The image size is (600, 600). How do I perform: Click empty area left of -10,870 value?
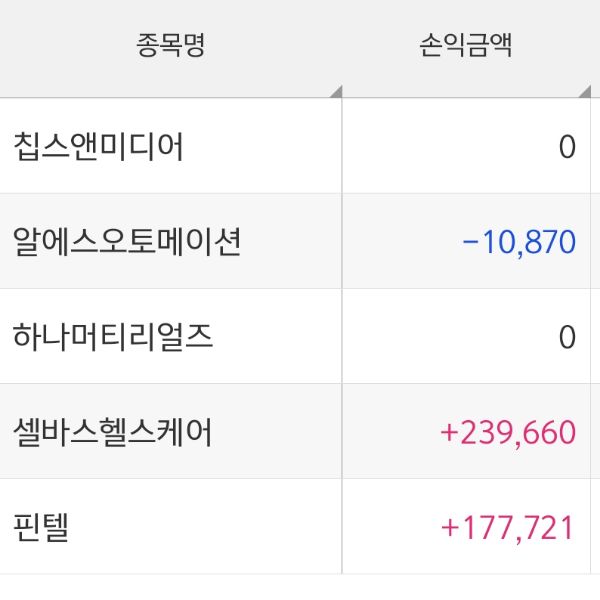400,242
